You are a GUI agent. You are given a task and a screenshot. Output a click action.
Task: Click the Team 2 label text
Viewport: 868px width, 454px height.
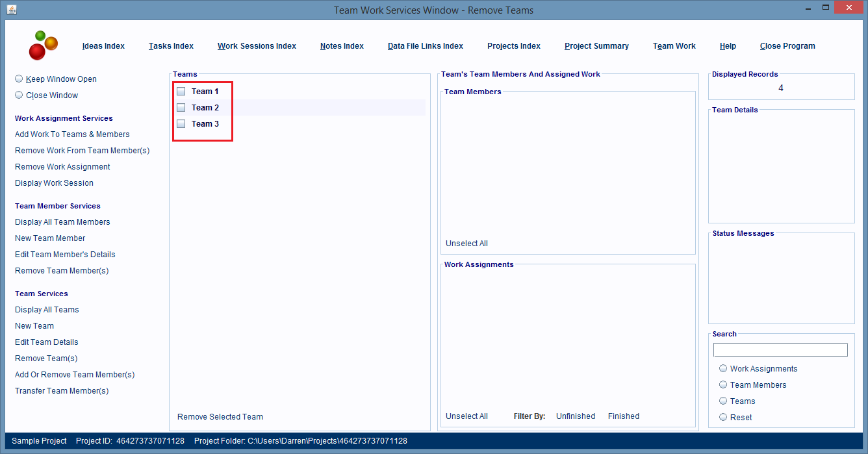pos(205,108)
